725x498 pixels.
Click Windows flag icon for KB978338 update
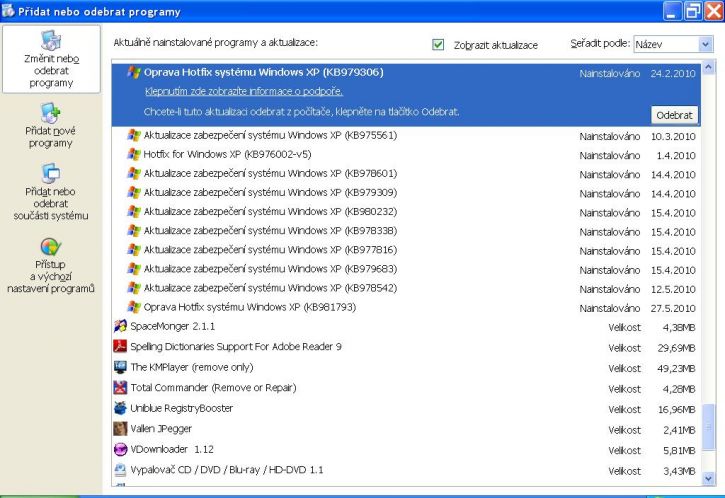(x=134, y=230)
